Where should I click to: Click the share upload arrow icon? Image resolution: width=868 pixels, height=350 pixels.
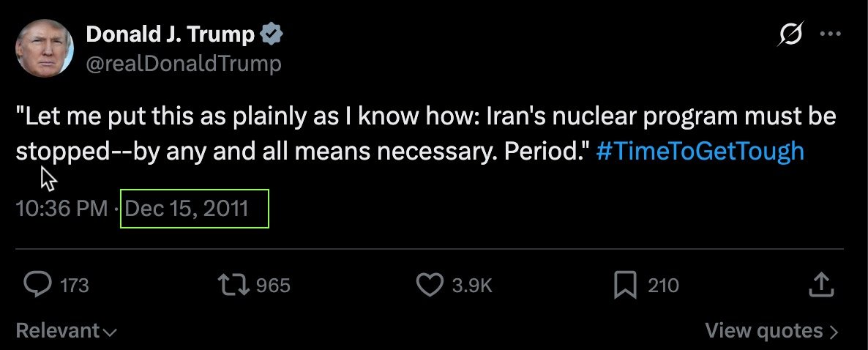click(821, 284)
